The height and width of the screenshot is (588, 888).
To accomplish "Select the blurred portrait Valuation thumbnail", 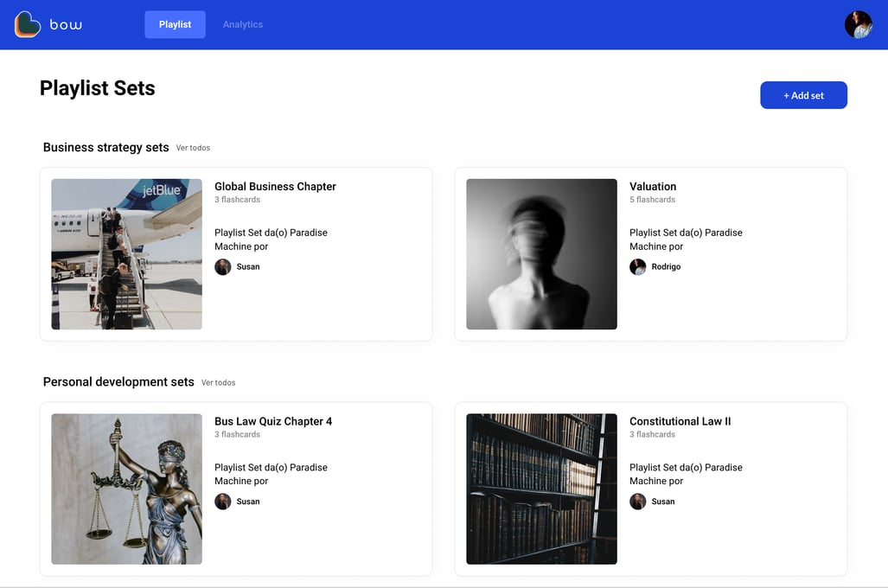I will 541,254.
